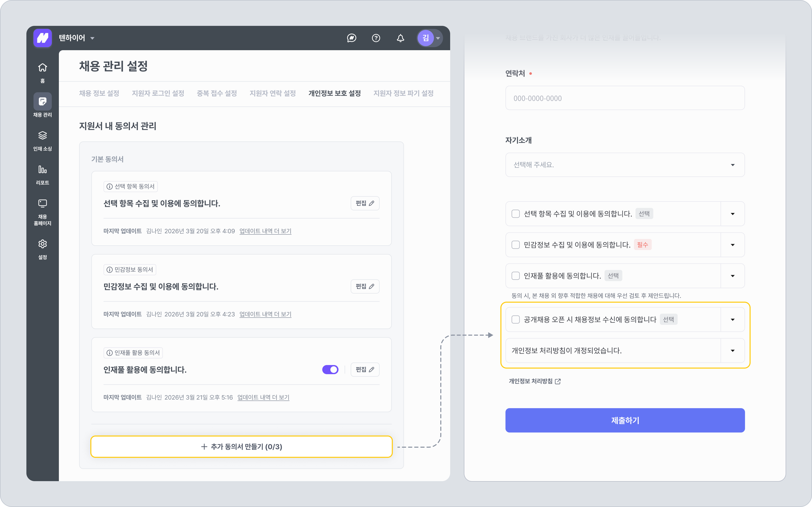812x507 pixels.
Task: Open the chat support icon
Action: click(351, 38)
